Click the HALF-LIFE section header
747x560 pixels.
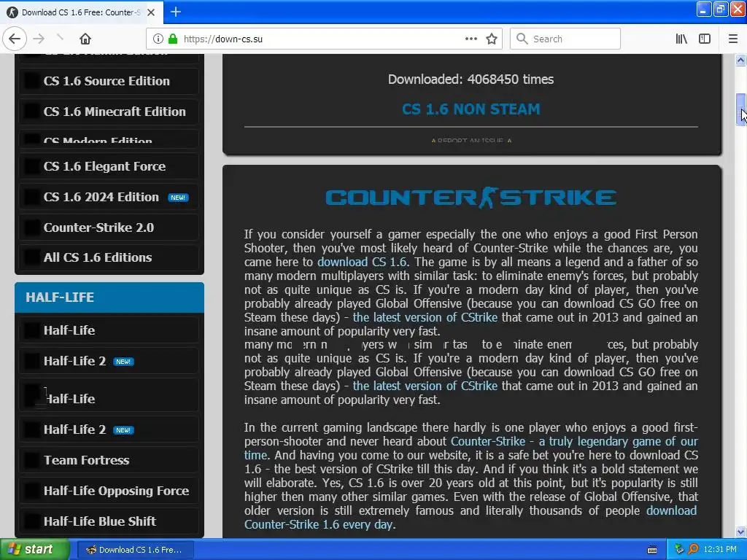pyautogui.click(x=109, y=297)
